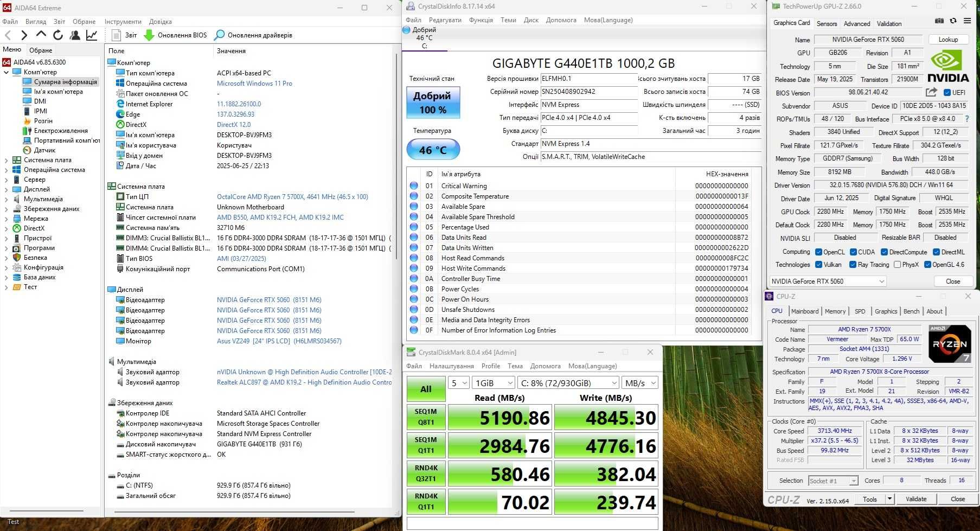Click the AIDA64 graph chart icon
Viewport: 980px width, 531px height.
(92, 35)
